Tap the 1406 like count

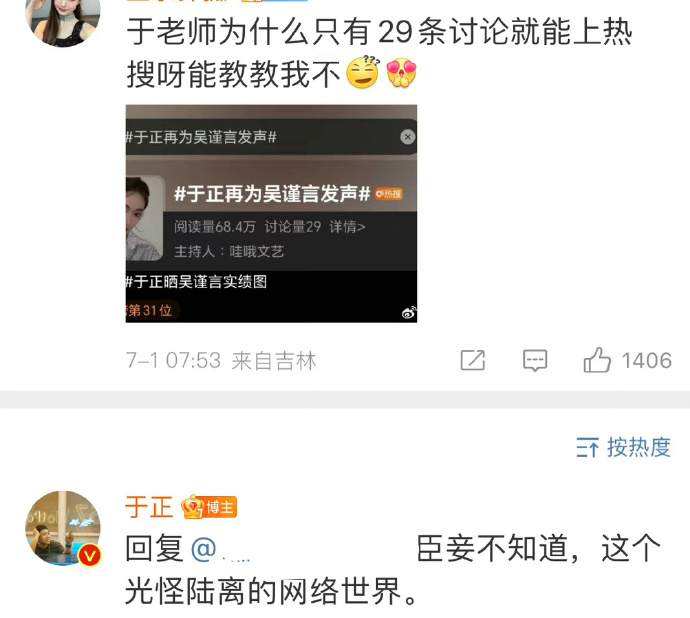click(646, 360)
